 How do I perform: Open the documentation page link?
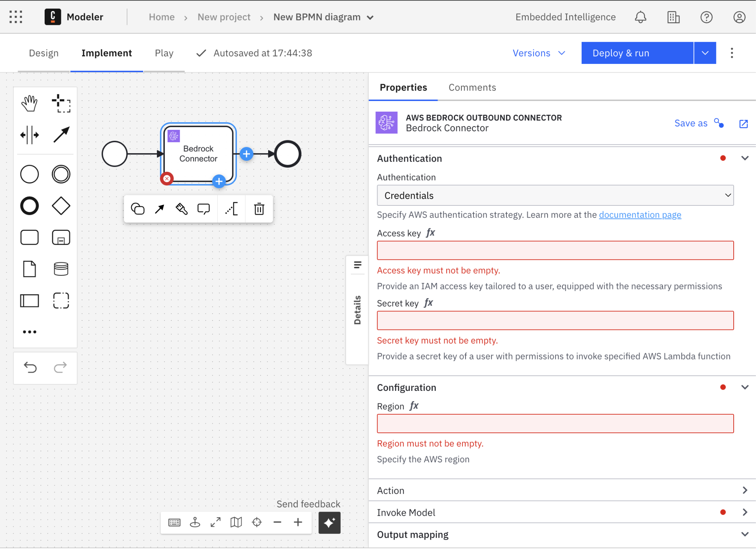coord(640,215)
